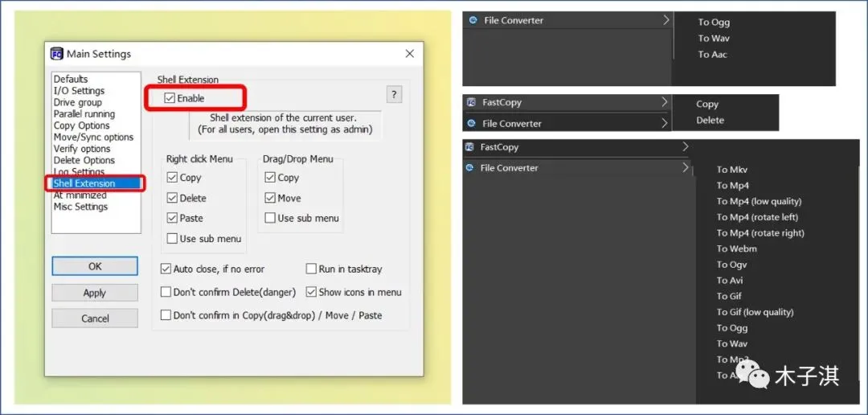Screen dimensions: 868x415
Task: Click the FastCopy icon in Main Settings title bar
Action: pyautogui.click(x=56, y=54)
